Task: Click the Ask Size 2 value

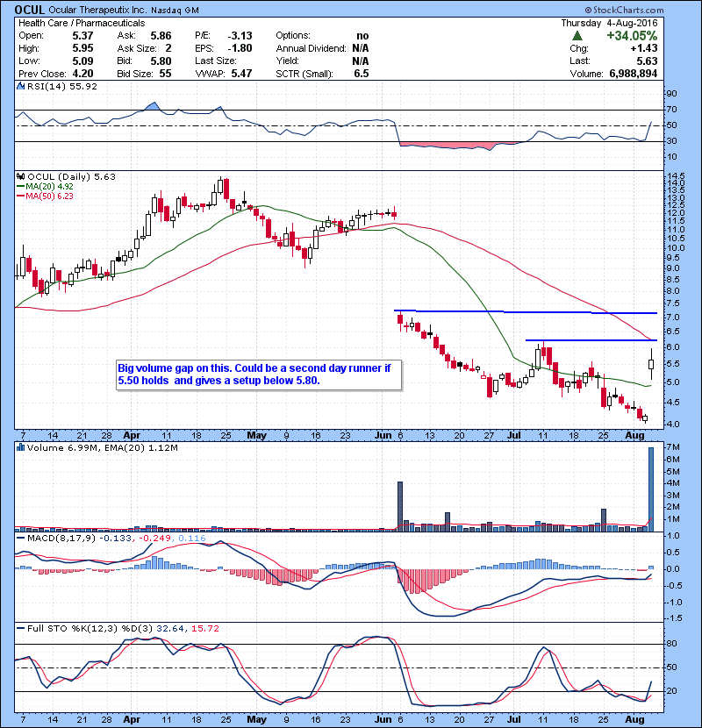Action: point(168,48)
